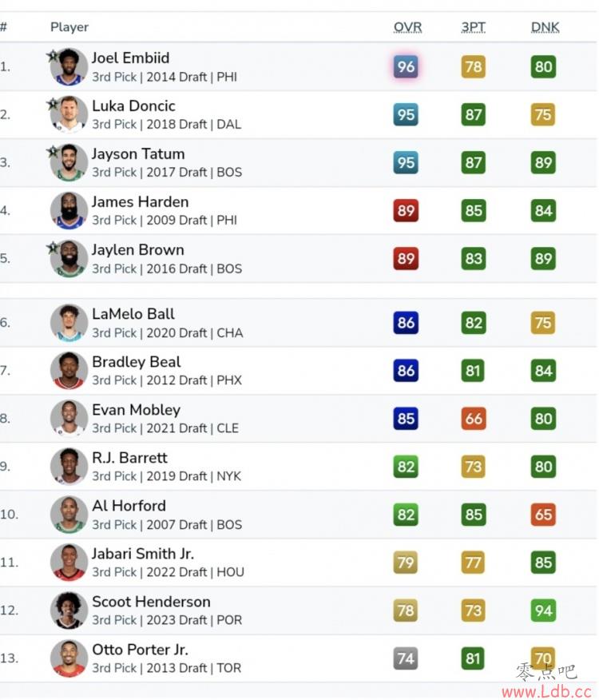Sort the table by OVR column
The height and width of the screenshot is (700, 599).
(407, 27)
